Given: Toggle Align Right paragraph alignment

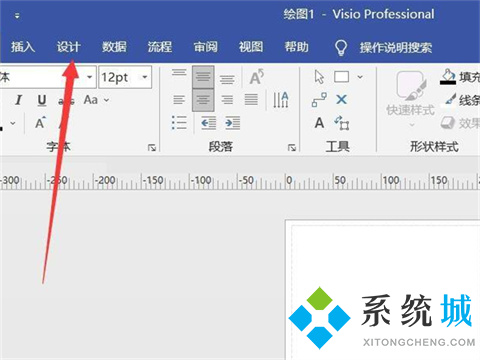Looking at the screenshot, I should pyautogui.click(x=227, y=100).
